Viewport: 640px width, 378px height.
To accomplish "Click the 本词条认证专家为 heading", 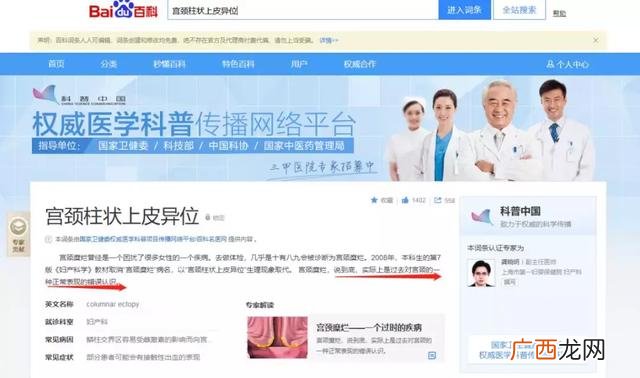I will pyautogui.click(x=496, y=248).
